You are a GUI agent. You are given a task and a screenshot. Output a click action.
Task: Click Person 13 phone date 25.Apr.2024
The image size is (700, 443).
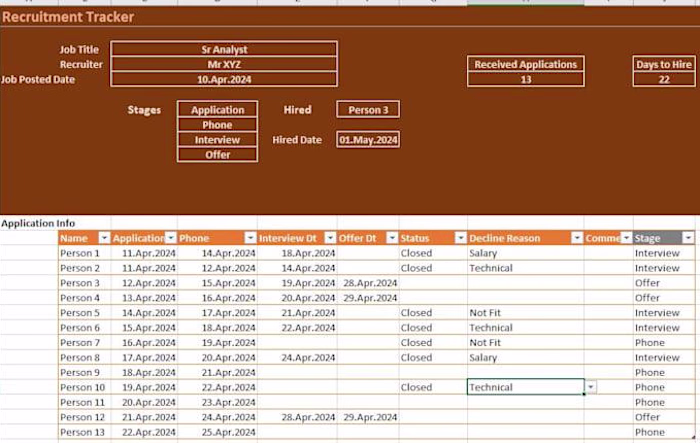[x=217, y=432]
